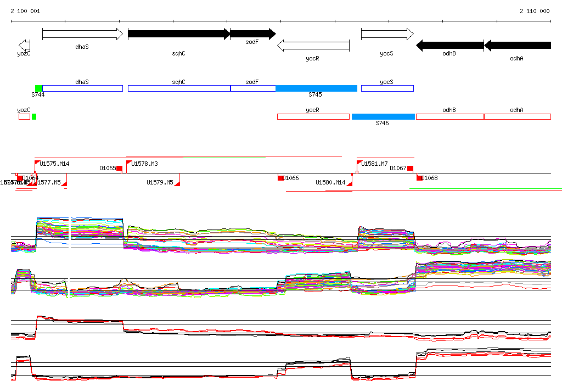Select the D1065 red square marker
The width and height of the screenshot is (562, 392).
119,169
